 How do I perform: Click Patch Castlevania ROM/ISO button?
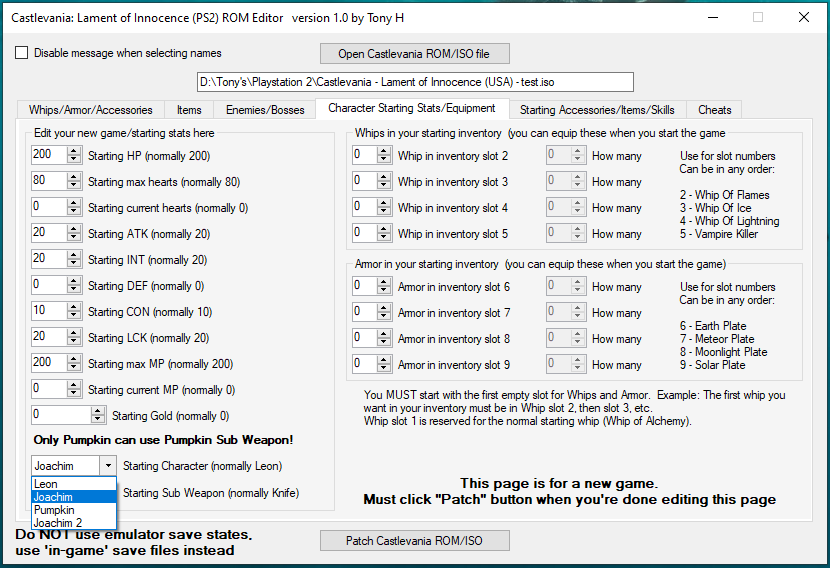click(x=415, y=541)
